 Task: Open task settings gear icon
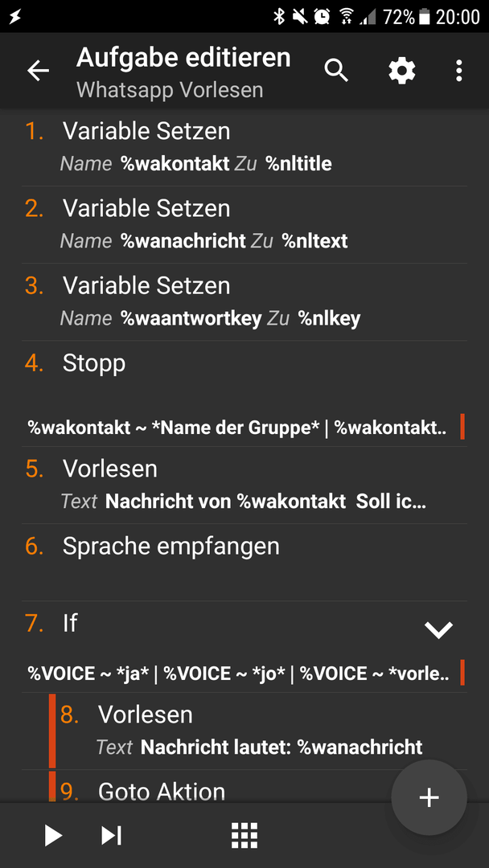(x=401, y=71)
